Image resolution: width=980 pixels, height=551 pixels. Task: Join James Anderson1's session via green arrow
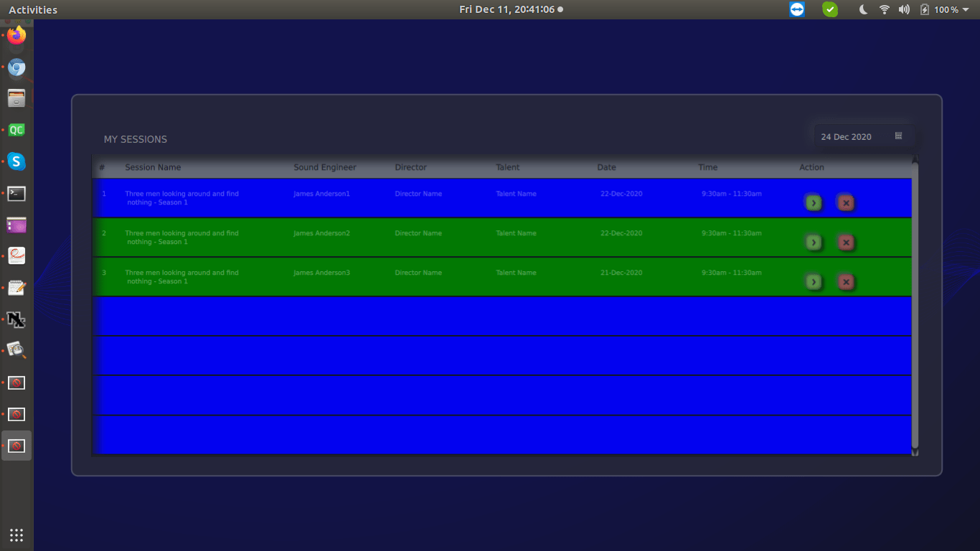[x=814, y=203]
